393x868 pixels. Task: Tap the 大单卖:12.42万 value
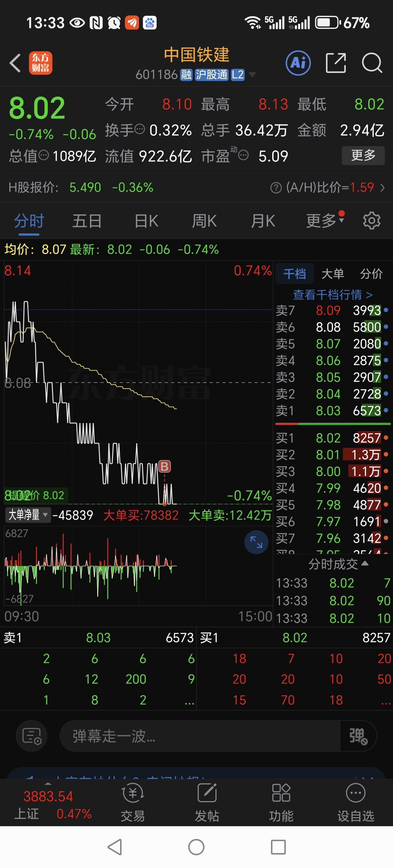(x=230, y=515)
